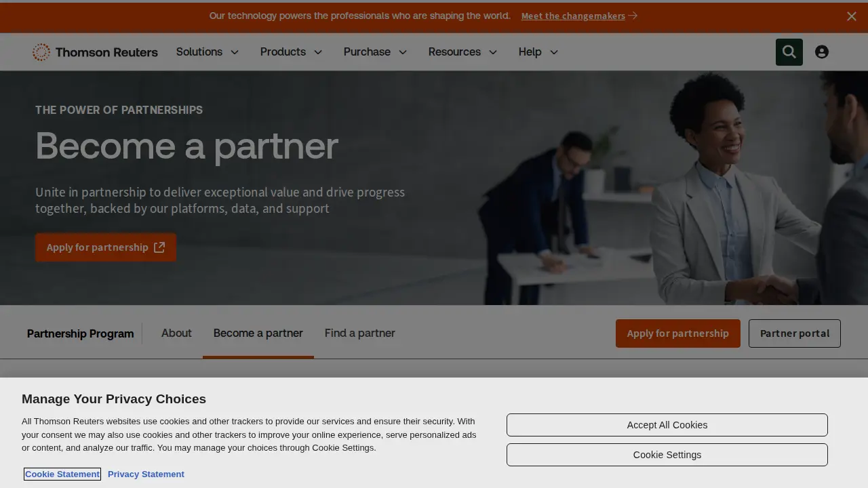Open the Privacy Statement link
This screenshot has height=488, width=868.
(x=146, y=474)
